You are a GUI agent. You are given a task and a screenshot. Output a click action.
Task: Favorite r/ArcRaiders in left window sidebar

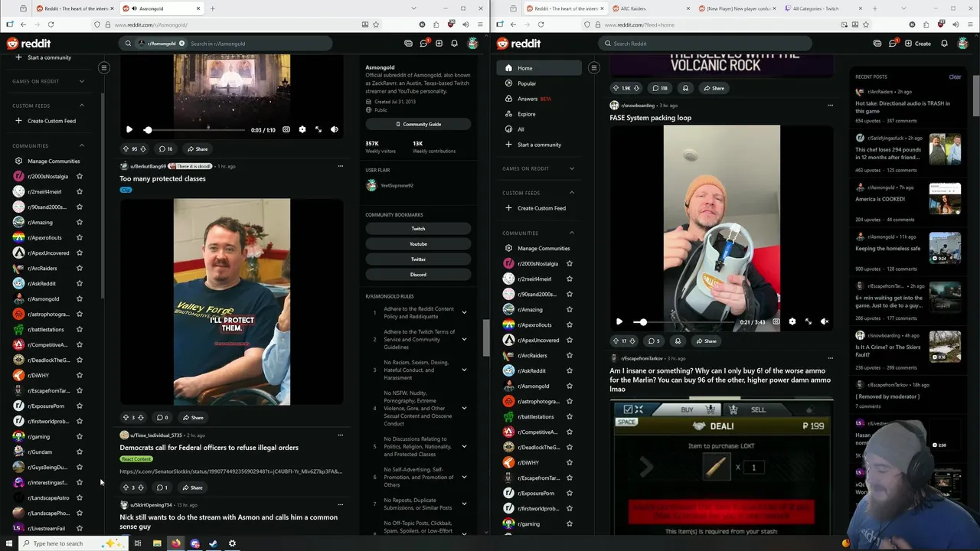[x=80, y=269]
